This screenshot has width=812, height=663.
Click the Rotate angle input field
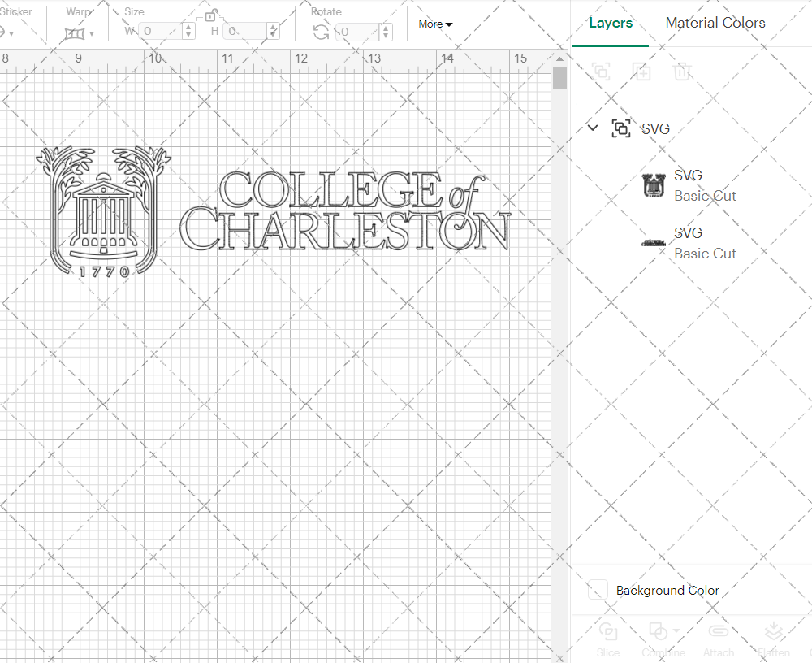click(358, 32)
